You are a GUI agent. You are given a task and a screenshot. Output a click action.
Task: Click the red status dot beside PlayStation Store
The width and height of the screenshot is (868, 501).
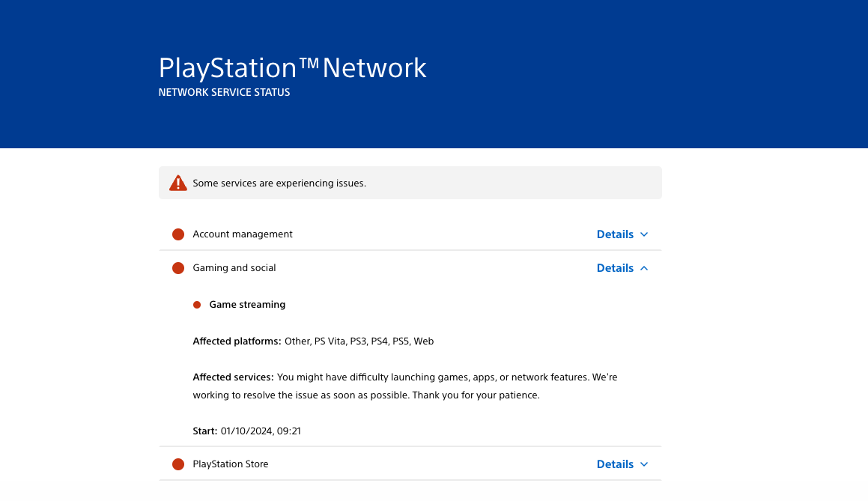coord(178,464)
